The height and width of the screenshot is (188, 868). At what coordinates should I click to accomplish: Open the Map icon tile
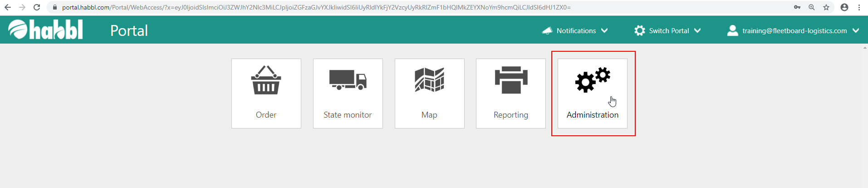click(x=429, y=80)
